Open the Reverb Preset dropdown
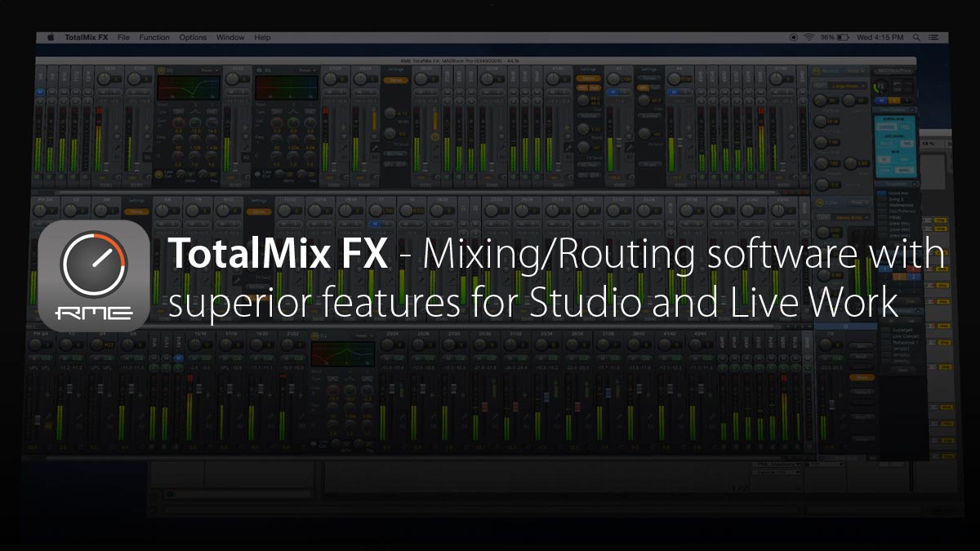The height and width of the screenshot is (551, 980). pyautogui.click(x=856, y=72)
